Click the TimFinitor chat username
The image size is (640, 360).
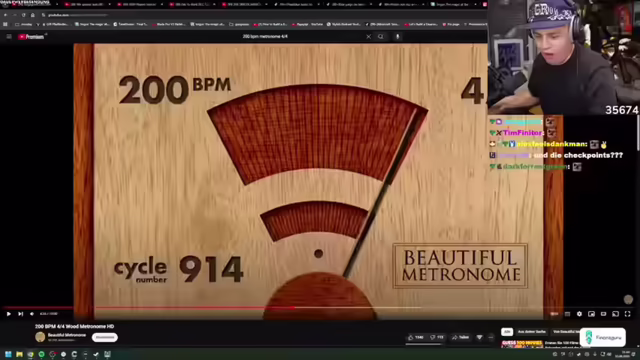click(523, 133)
